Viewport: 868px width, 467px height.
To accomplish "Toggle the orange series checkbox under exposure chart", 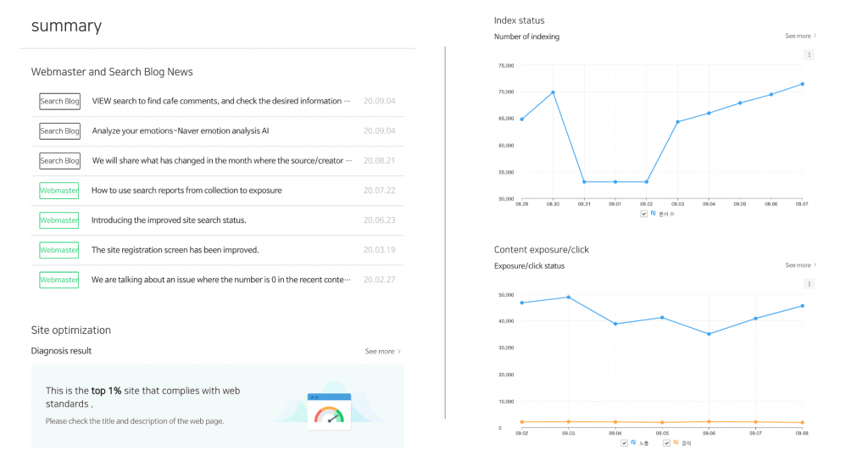I will click(x=666, y=442).
